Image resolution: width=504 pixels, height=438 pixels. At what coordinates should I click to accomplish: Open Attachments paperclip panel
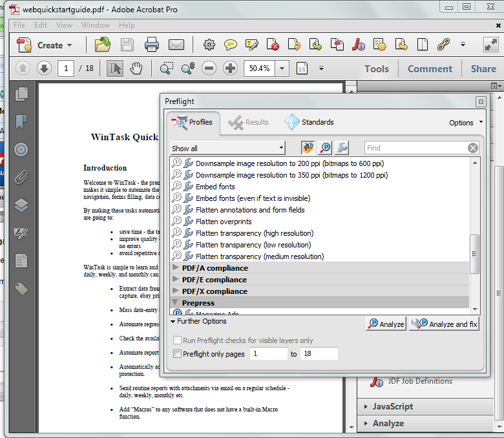point(21,177)
